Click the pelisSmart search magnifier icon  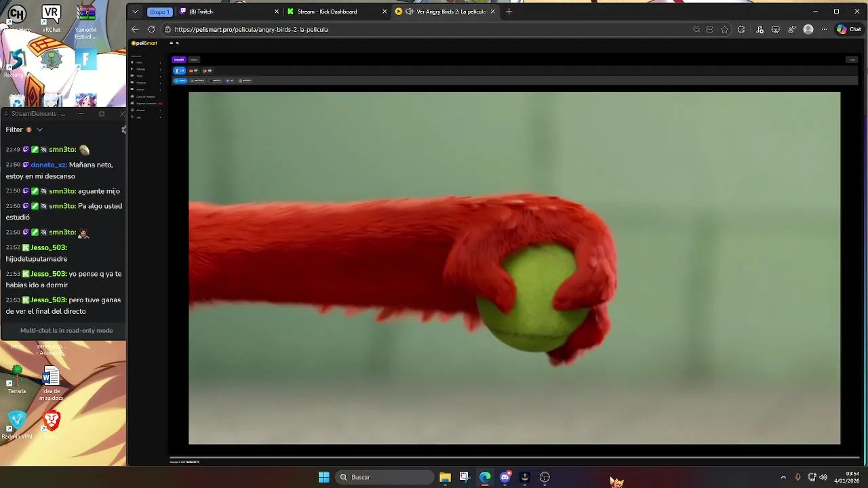tap(178, 43)
